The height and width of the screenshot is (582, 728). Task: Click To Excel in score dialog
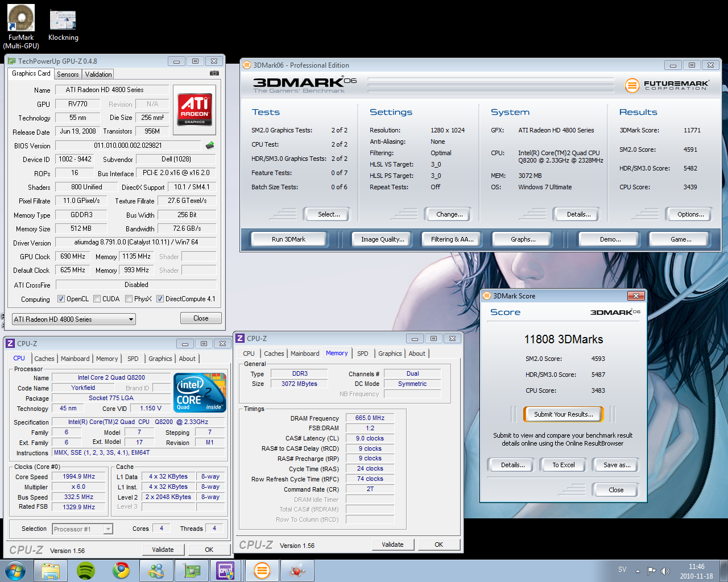[x=564, y=465]
